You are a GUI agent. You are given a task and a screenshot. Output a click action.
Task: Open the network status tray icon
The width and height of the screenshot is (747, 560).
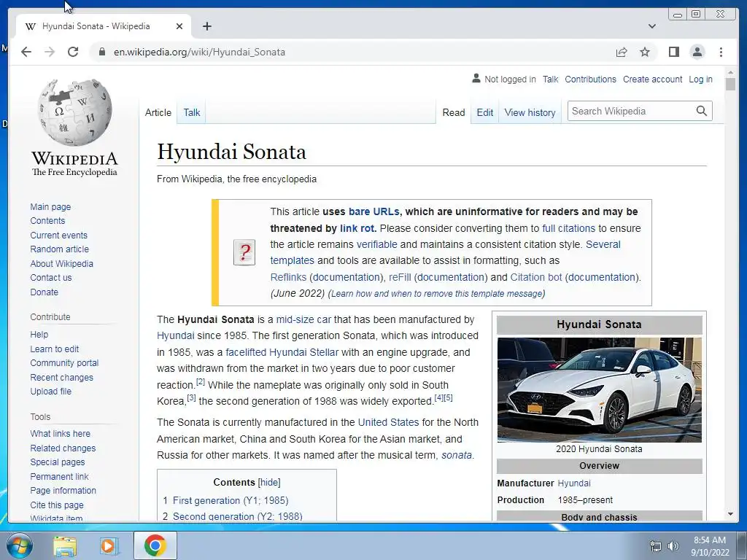coord(656,546)
